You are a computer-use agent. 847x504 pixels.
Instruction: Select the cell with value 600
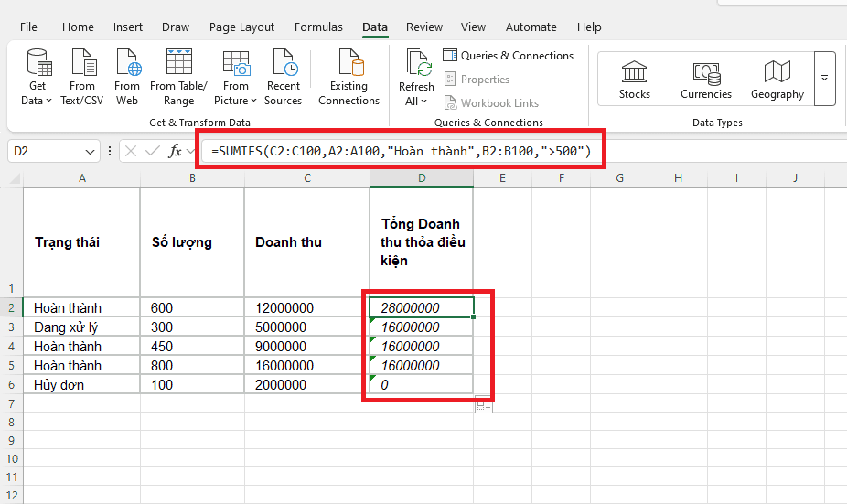click(x=192, y=308)
